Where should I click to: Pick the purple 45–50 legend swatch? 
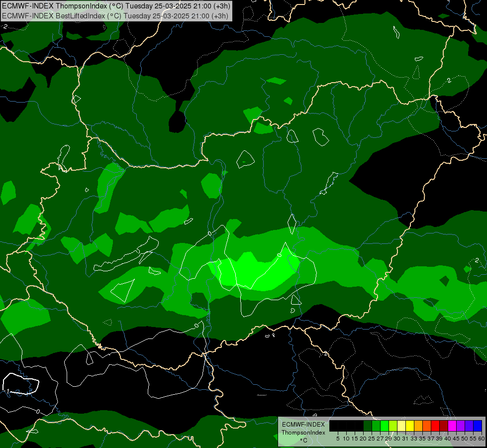461,426
